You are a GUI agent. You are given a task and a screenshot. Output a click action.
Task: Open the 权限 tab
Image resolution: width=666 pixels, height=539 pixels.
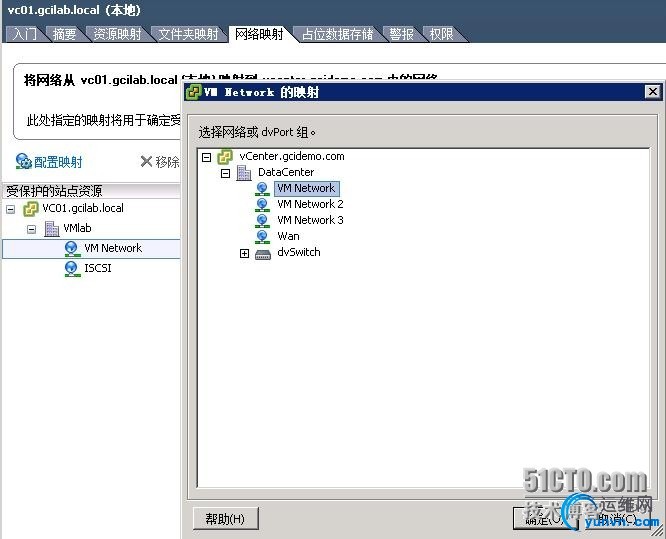[x=441, y=34]
